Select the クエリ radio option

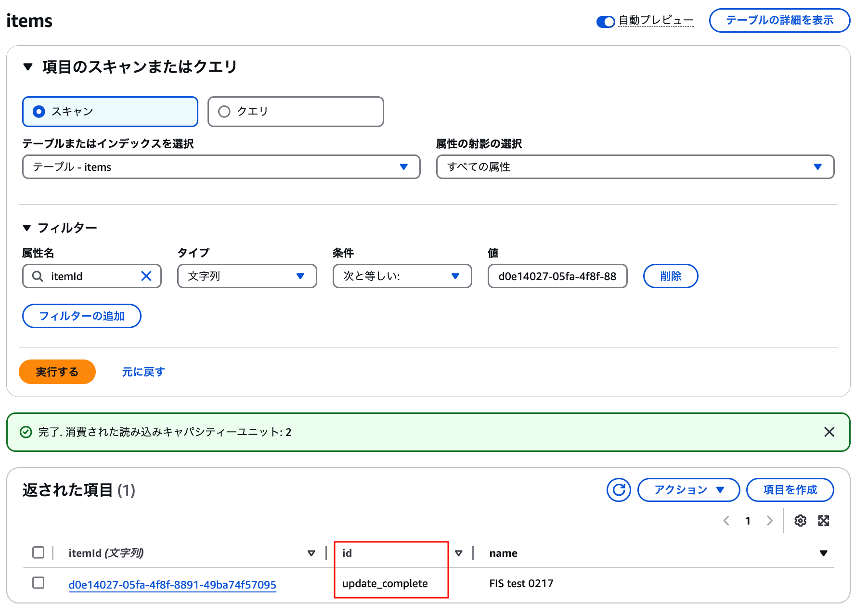[296, 112]
